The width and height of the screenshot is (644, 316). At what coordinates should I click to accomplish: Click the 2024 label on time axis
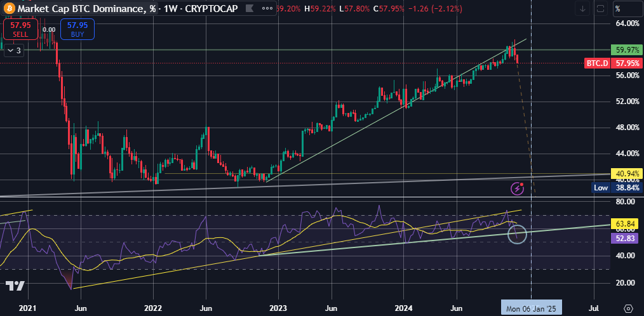click(404, 308)
